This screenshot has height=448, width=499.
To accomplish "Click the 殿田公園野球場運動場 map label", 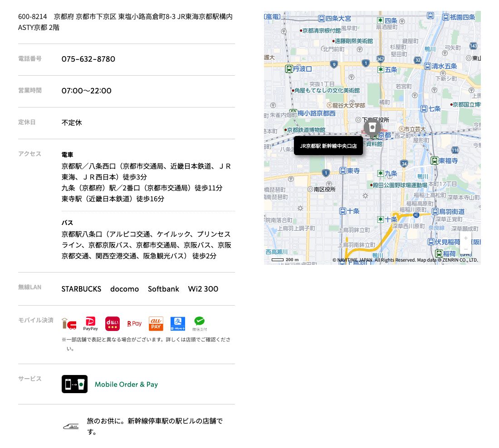I will tap(398, 185).
